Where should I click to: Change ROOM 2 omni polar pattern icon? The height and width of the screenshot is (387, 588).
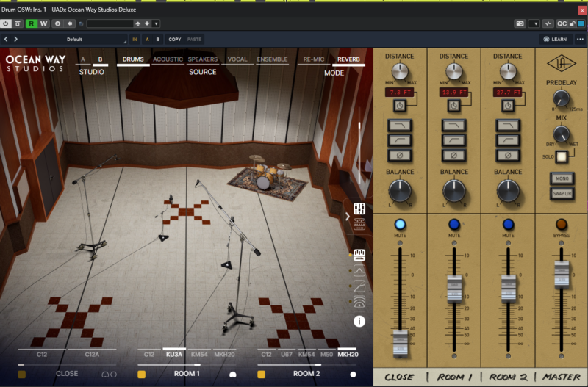coord(353,375)
